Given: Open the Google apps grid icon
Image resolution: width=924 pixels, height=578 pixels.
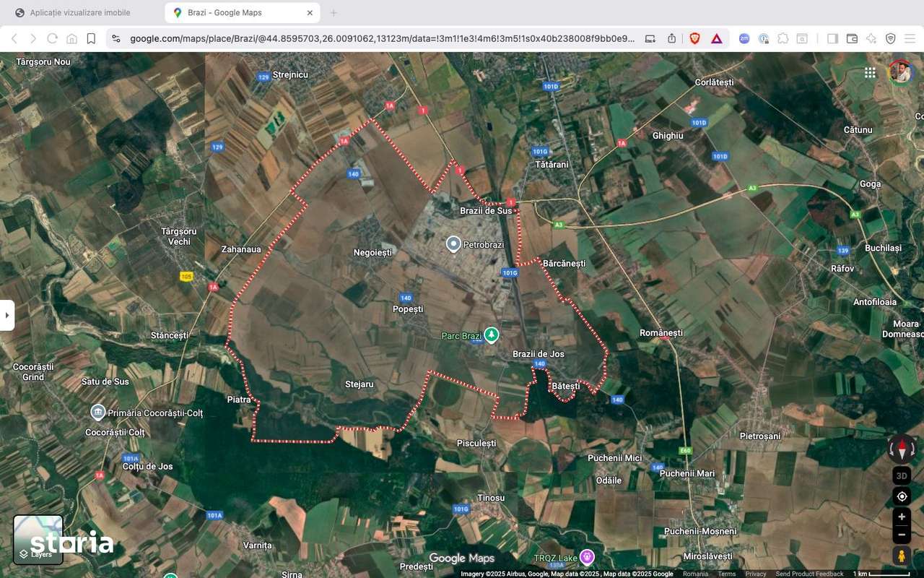Looking at the screenshot, I should 869,72.
